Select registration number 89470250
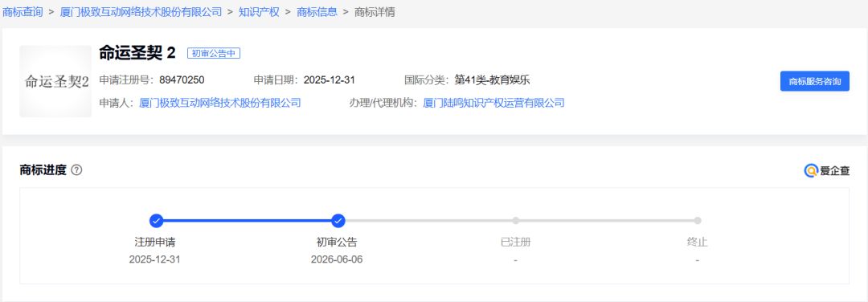868x302 pixels. (x=182, y=80)
